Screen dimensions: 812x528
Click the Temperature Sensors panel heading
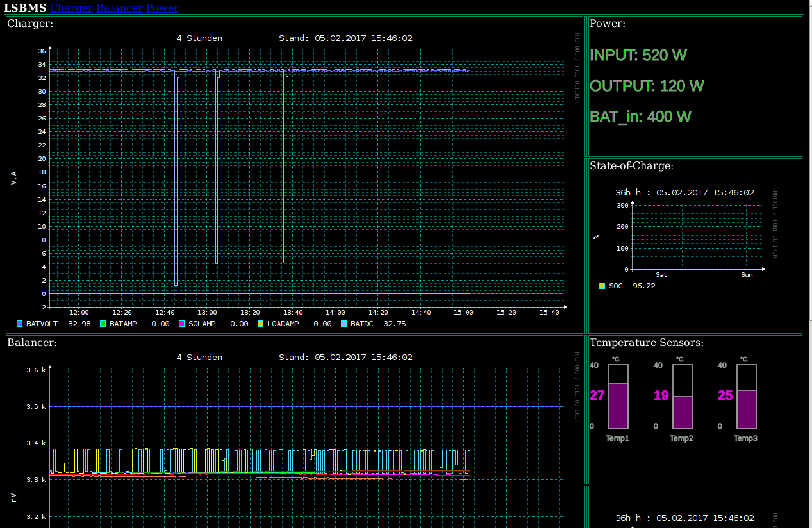point(646,343)
